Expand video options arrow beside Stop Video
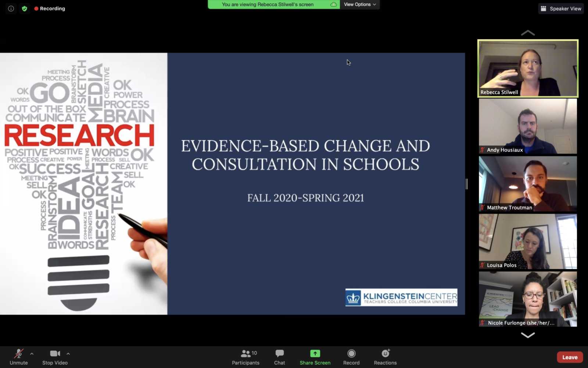The height and width of the screenshot is (368, 588). [68, 354]
